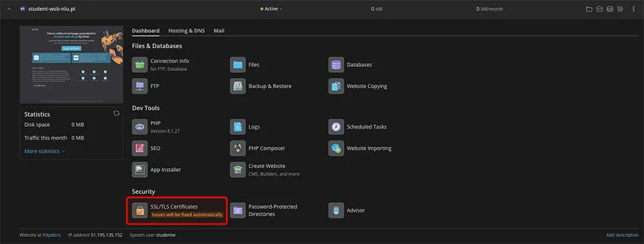Select the Dashboard tab

point(146,31)
